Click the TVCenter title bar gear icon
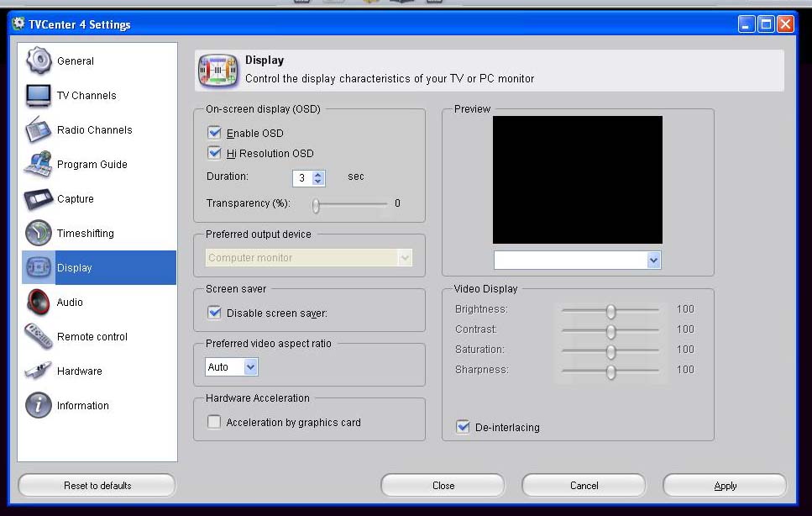 18,24
